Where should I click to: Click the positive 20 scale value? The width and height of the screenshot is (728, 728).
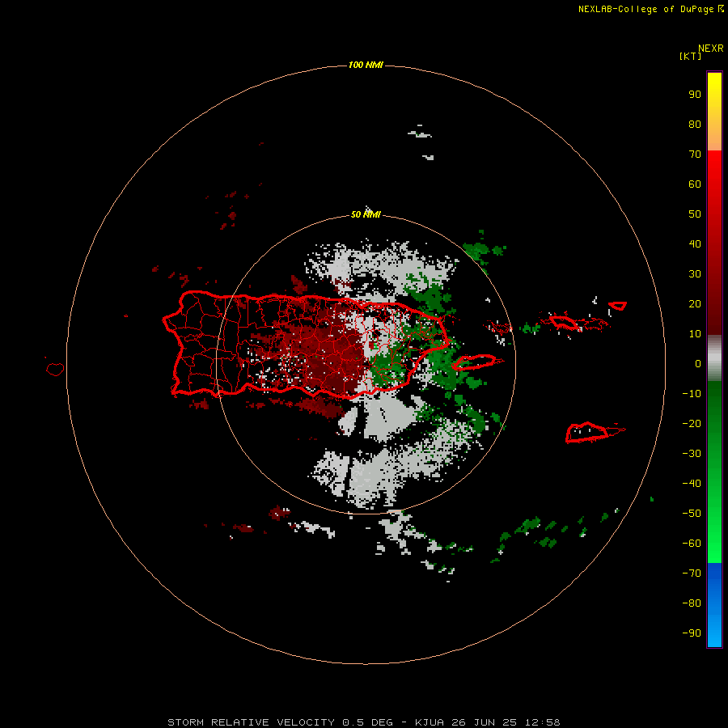click(695, 304)
